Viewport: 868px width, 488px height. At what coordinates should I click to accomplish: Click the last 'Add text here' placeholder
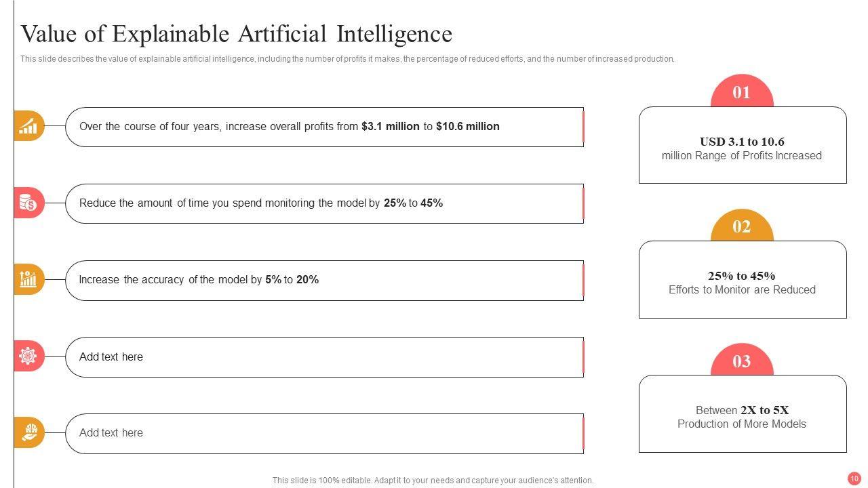324,433
